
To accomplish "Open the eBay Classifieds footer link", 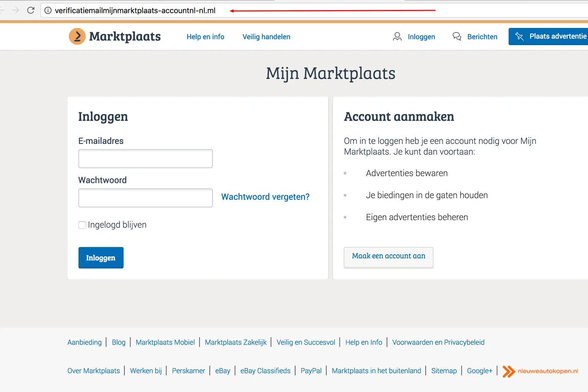I will click(x=265, y=371).
